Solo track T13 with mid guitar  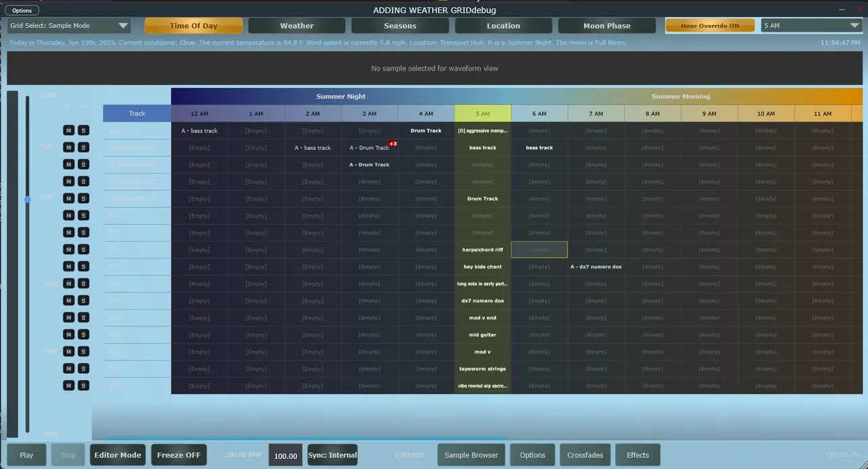pos(83,335)
